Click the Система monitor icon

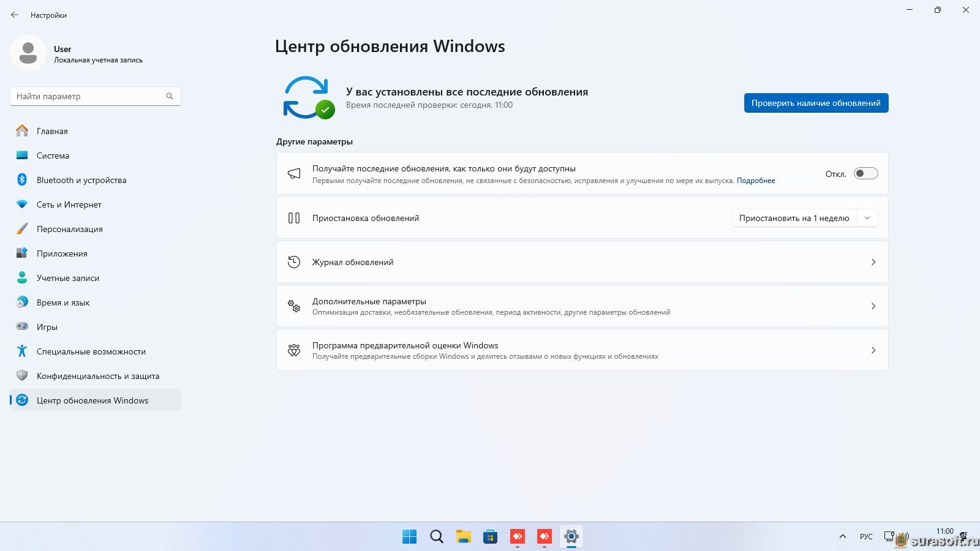coord(22,156)
